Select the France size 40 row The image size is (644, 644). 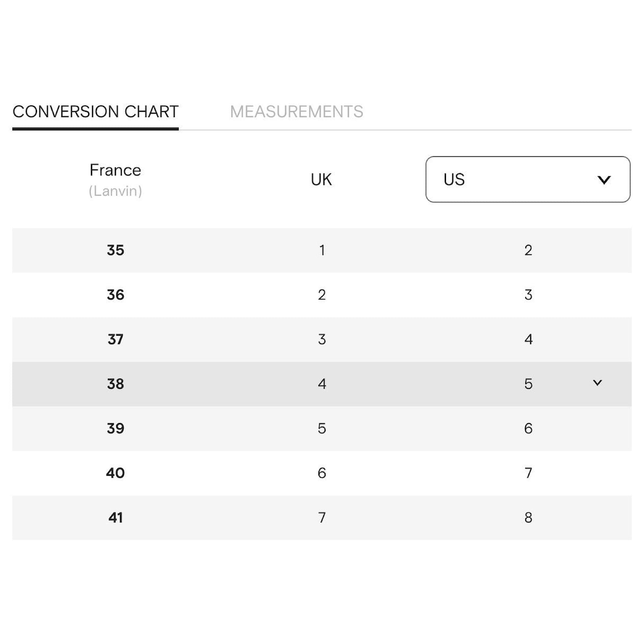pyautogui.click(x=322, y=473)
